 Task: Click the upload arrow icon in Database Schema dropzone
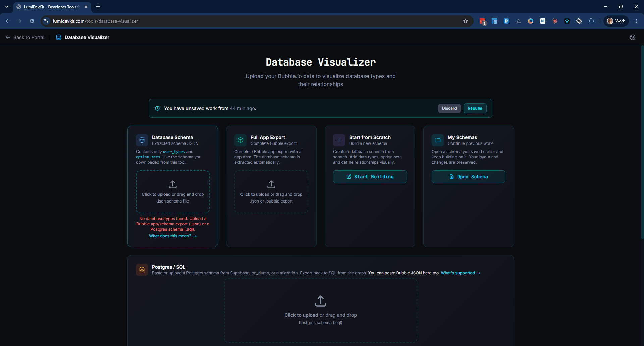coord(173,184)
